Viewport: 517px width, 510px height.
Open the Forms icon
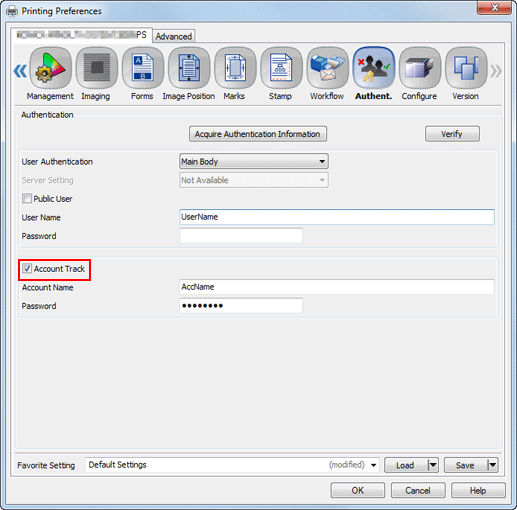[143, 68]
